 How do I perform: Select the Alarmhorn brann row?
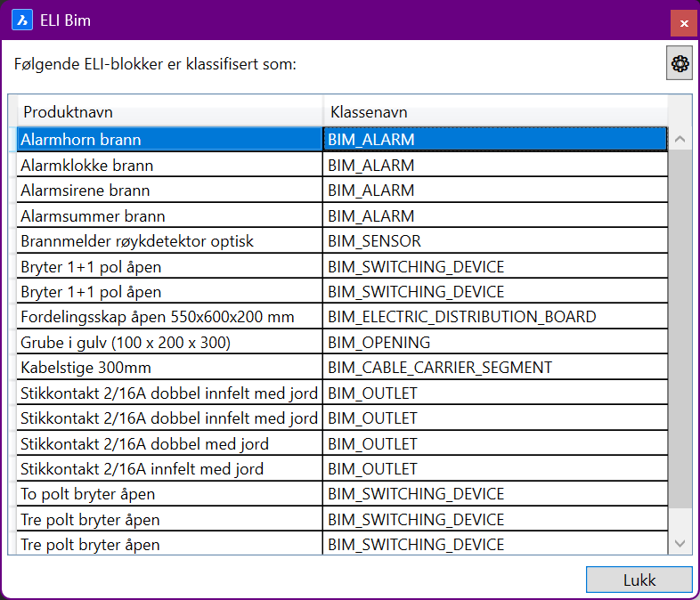pyautogui.click(x=169, y=140)
